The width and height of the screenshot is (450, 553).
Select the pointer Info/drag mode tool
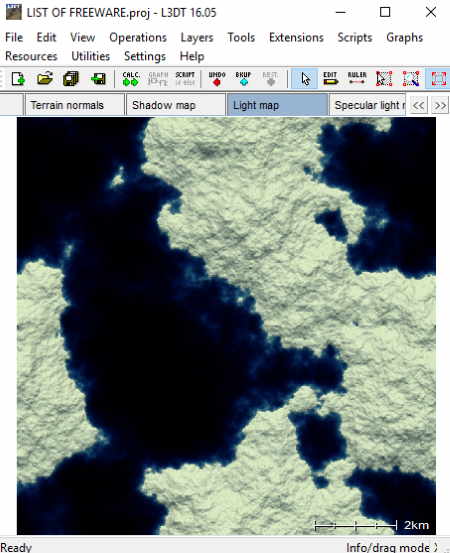[304, 78]
